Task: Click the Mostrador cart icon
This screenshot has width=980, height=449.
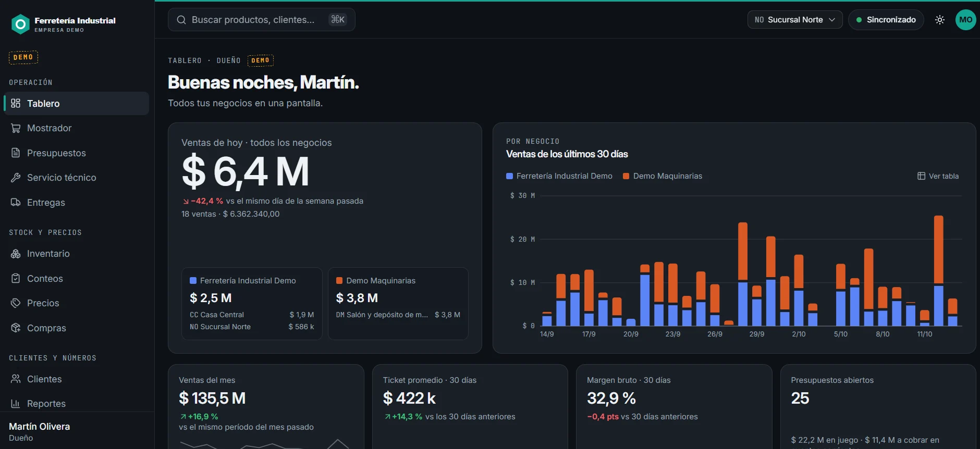Action: [16, 128]
